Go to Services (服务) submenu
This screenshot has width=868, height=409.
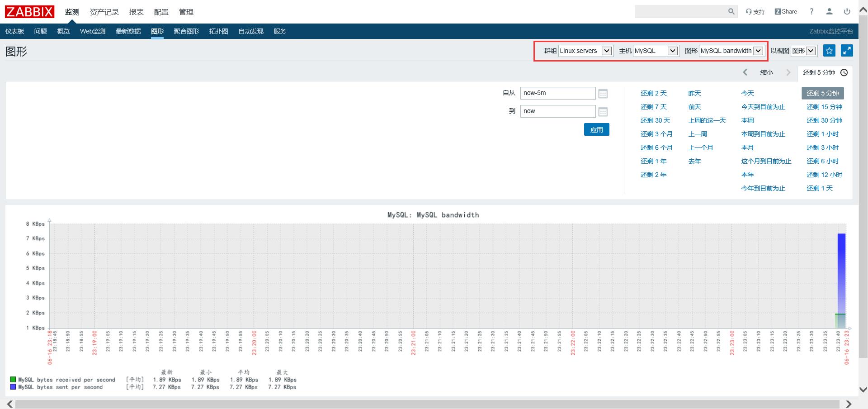(x=280, y=31)
